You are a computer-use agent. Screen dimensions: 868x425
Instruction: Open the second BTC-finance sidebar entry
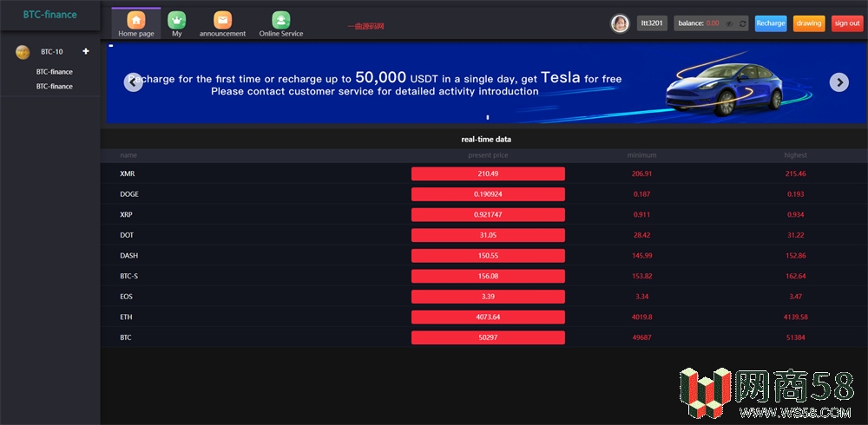click(x=54, y=87)
